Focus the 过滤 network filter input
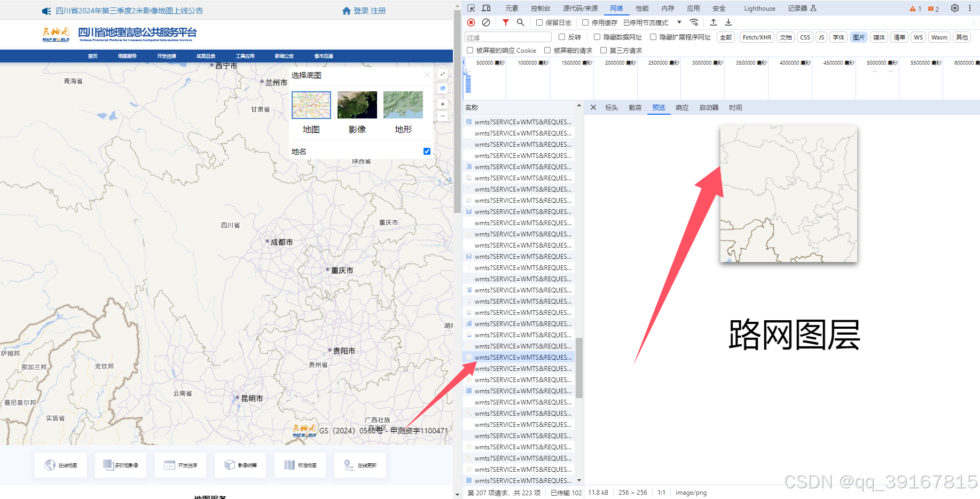The image size is (980, 499). [508, 37]
